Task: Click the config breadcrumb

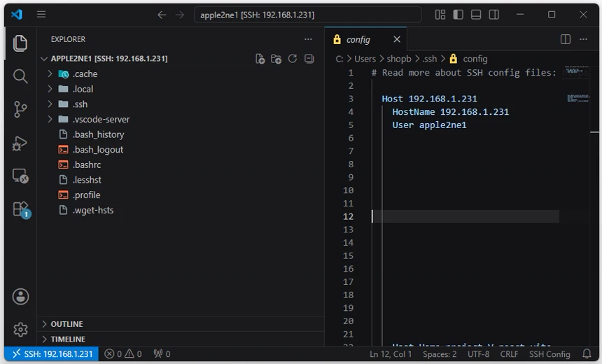Action: [475, 59]
